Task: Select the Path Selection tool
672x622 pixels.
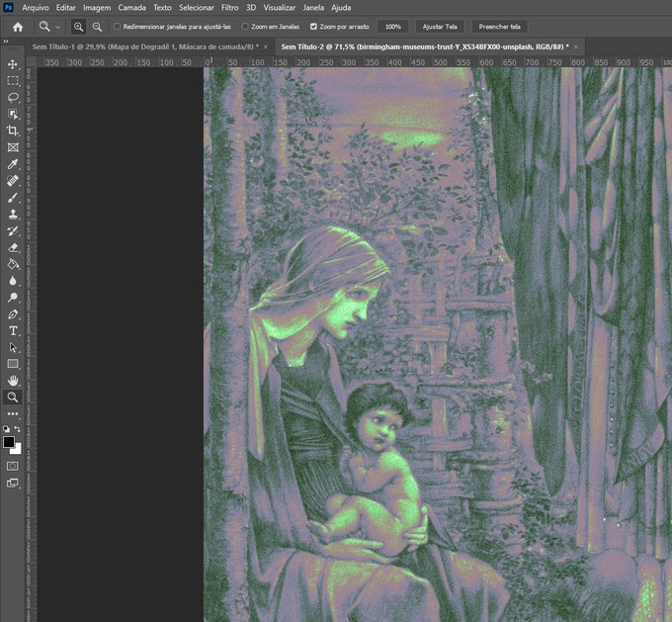Action: point(13,347)
